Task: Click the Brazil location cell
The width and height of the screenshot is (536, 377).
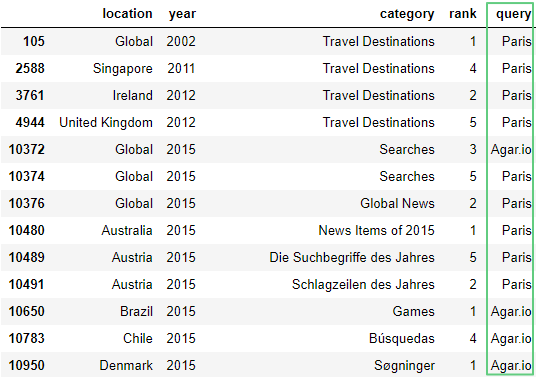Action: click(136, 311)
